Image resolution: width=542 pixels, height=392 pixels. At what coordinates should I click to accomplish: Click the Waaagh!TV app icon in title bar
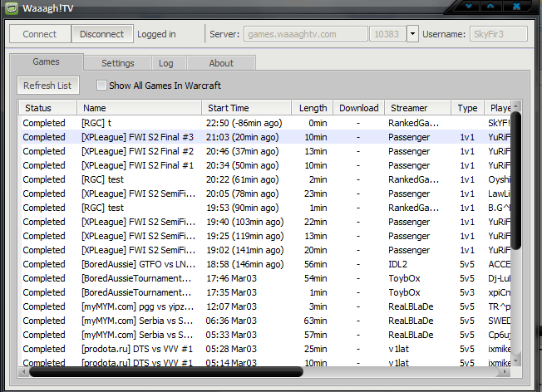coord(12,8)
